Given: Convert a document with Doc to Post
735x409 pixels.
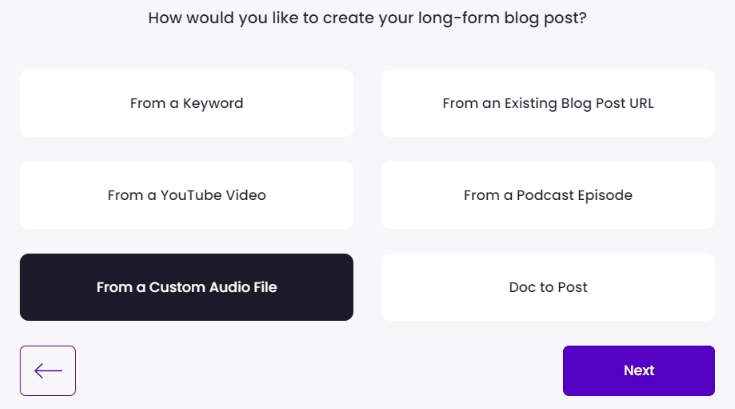Looking at the screenshot, I should (x=548, y=287).
